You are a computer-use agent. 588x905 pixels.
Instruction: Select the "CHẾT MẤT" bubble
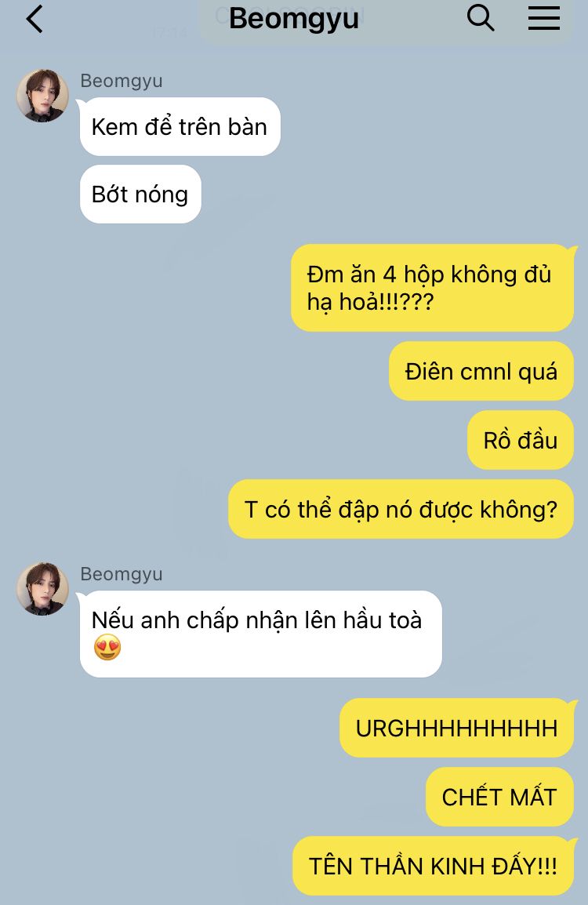coord(499,797)
